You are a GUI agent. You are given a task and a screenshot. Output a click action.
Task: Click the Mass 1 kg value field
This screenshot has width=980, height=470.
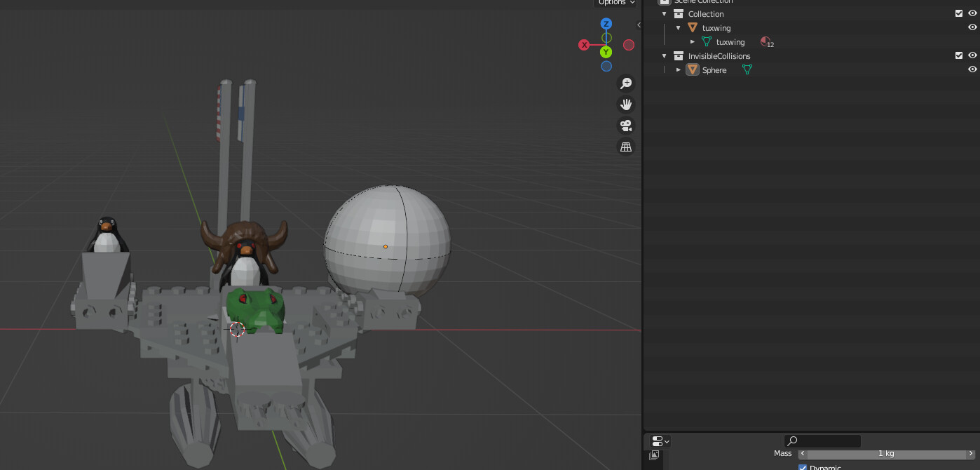pyautogui.click(x=886, y=454)
